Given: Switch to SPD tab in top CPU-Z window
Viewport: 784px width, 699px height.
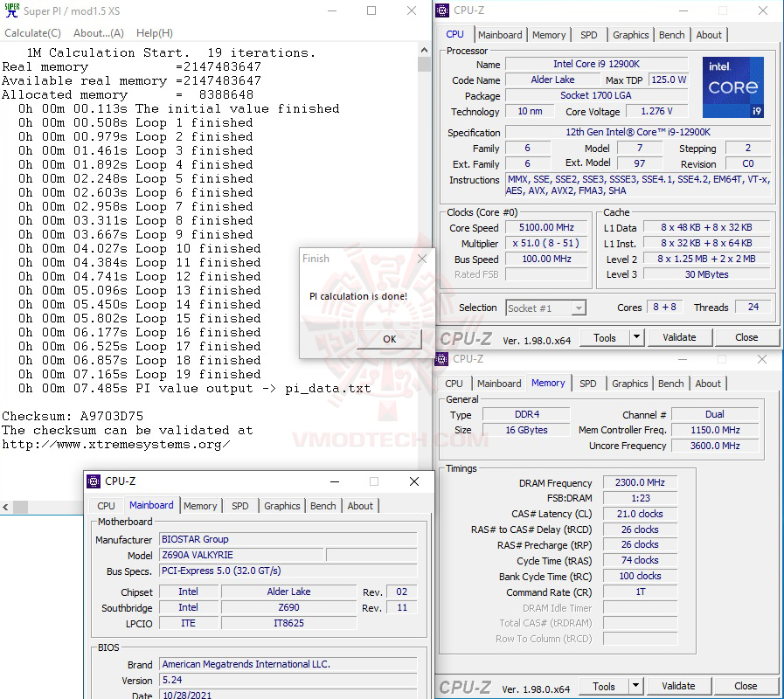Looking at the screenshot, I should click(588, 35).
